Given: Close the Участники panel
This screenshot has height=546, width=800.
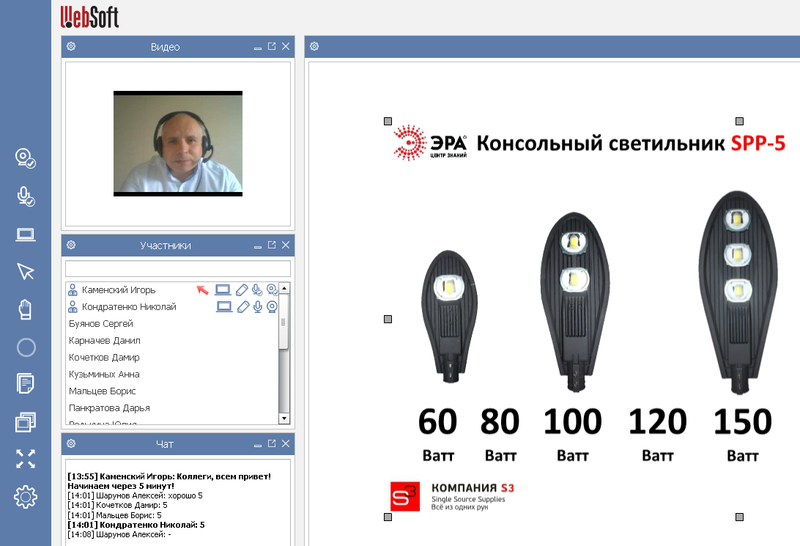Looking at the screenshot, I should [286, 245].
